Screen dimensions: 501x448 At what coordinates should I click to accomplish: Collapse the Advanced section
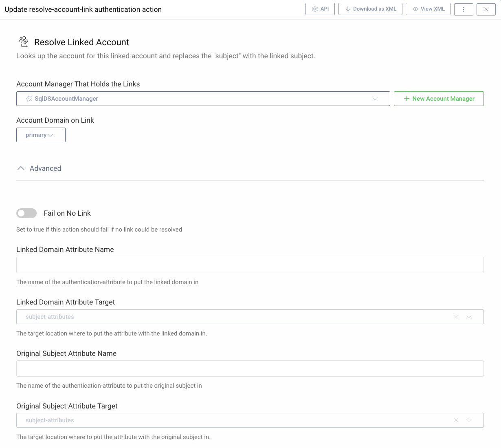click(x=21, y=168)
